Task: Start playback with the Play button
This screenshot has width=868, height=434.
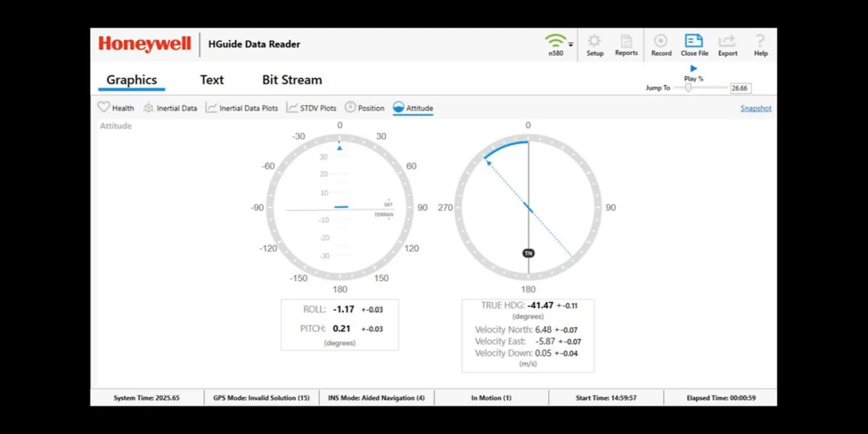Action: point(693,68)
